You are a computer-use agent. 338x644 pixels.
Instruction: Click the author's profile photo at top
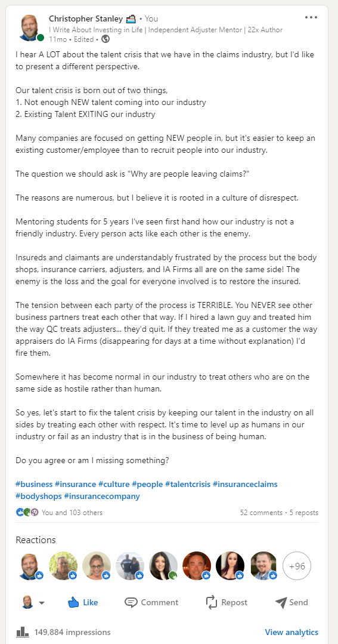pos(30,28)
